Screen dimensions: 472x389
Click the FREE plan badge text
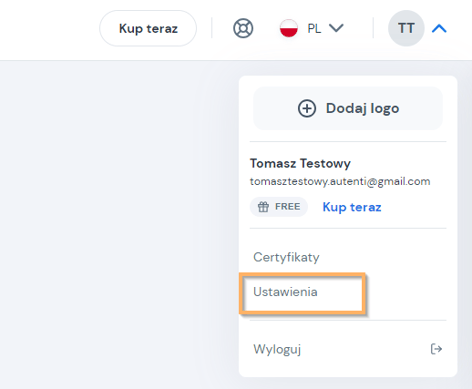(287, 207)
